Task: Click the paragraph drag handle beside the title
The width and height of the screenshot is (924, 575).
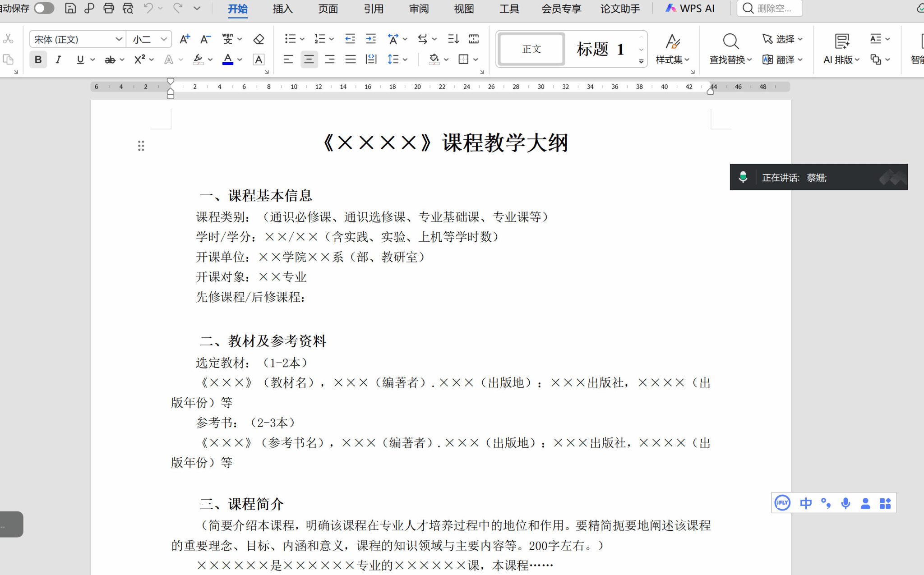Action: (141, 146)
